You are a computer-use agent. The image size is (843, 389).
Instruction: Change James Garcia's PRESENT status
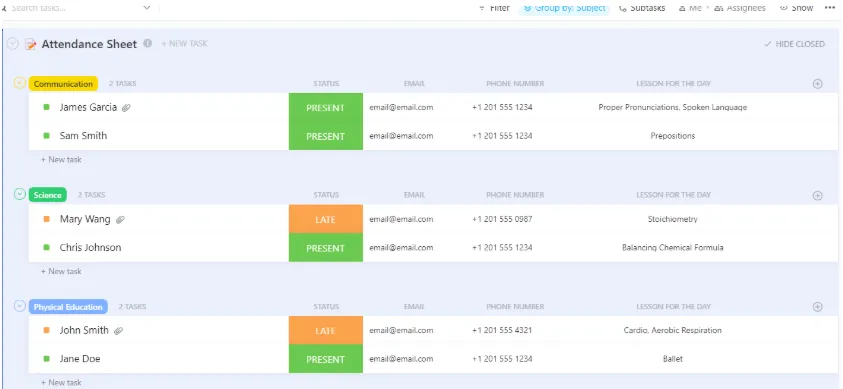[326, 107]
